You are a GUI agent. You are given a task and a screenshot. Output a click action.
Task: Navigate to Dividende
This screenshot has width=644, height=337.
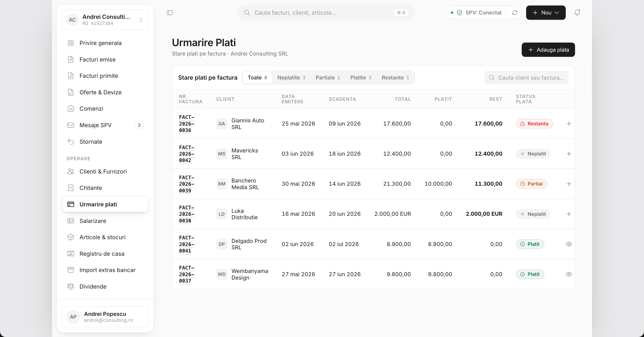105,286
